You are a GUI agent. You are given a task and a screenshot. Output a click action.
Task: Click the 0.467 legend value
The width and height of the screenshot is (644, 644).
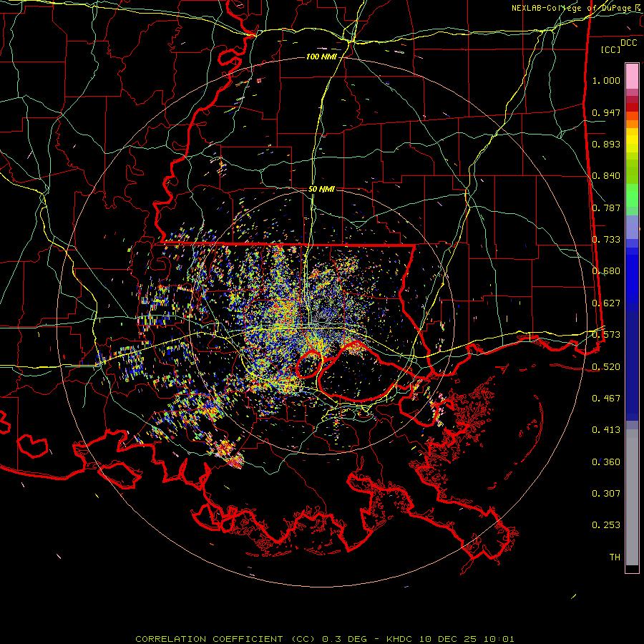click(606, 399)
